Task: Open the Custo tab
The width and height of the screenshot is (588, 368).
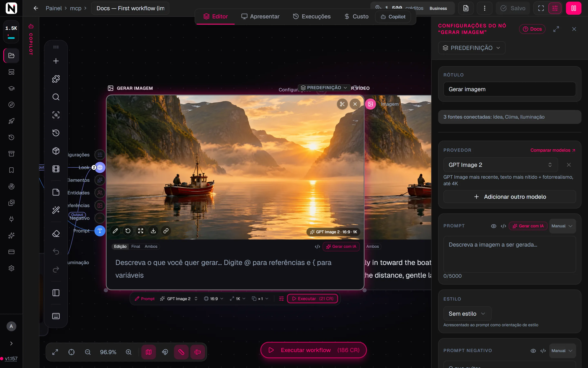Action: pos(356,16)
